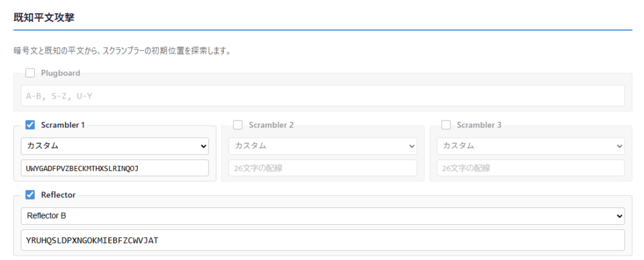Viewport: 644px width, 260px height.
Task: Click the Plugboard label text
Action: point(60,73)
